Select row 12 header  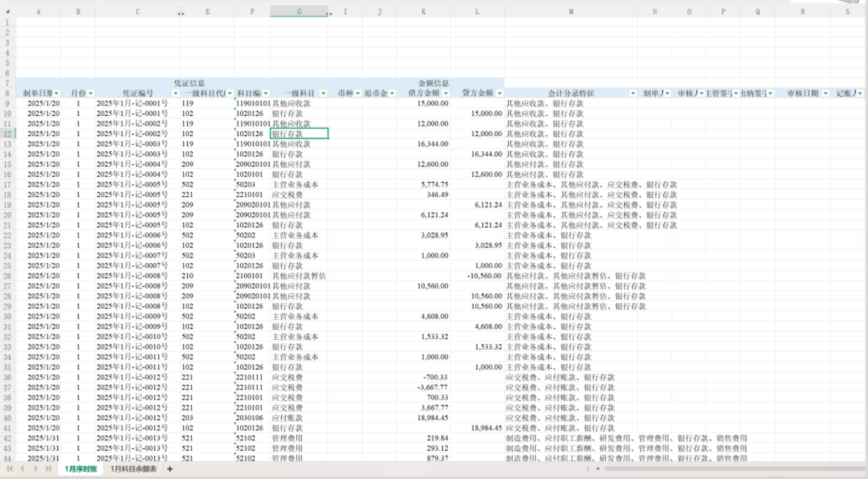(7, 134)
